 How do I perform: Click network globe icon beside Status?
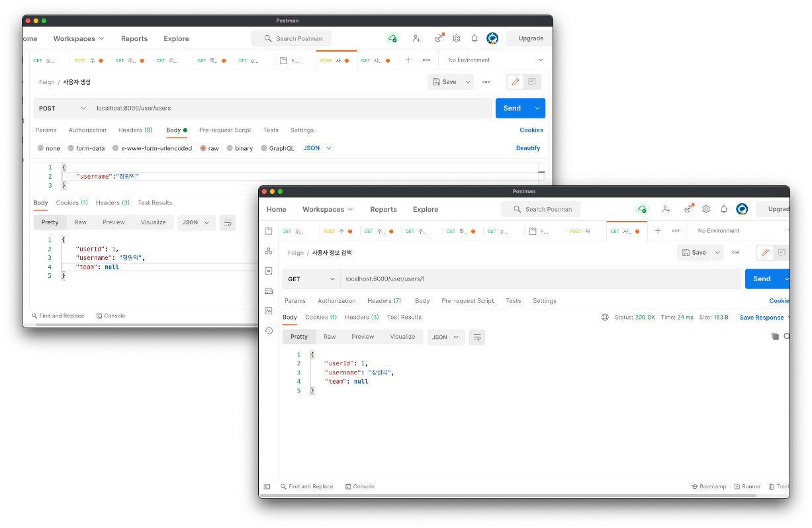click(605, 318)
